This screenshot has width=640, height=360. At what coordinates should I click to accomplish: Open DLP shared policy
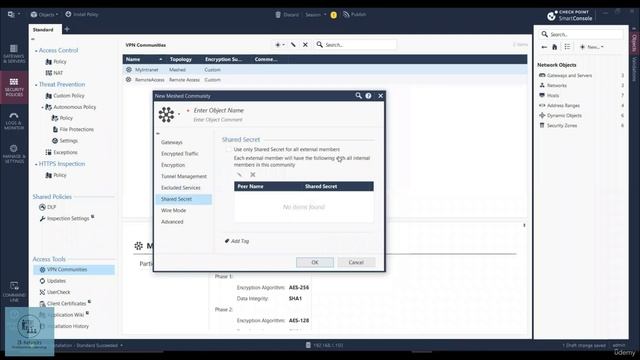tap(47, 207)
